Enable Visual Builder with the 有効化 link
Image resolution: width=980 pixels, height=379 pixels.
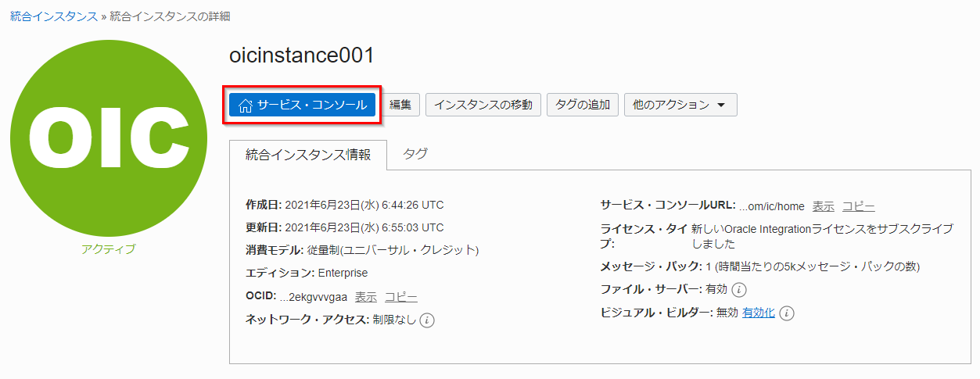pos(758,313)
